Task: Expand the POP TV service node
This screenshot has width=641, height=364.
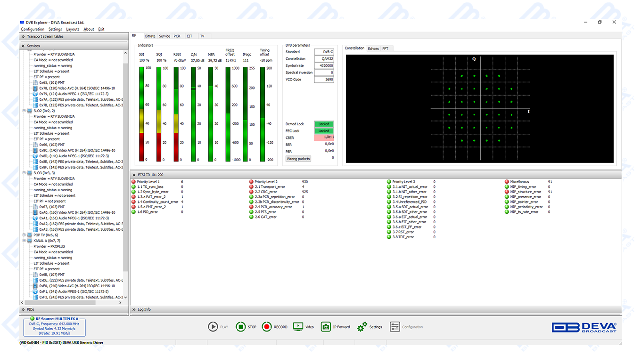Action: tap(24, 235)
